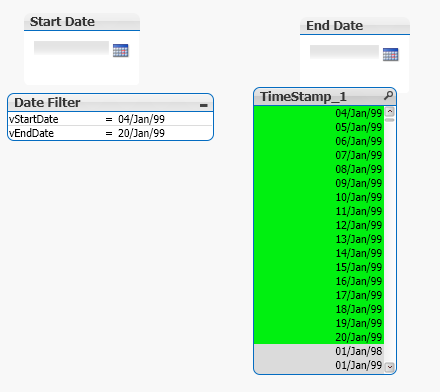The height and width of the screenshot is (392, 440).
Task: Click the End Date input field
Action: [344, 52]
